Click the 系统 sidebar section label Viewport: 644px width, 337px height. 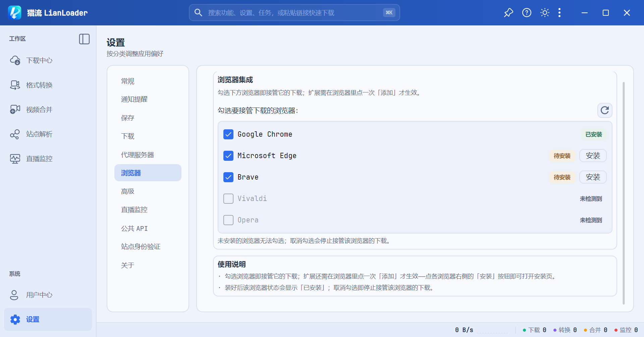[15, 274]
